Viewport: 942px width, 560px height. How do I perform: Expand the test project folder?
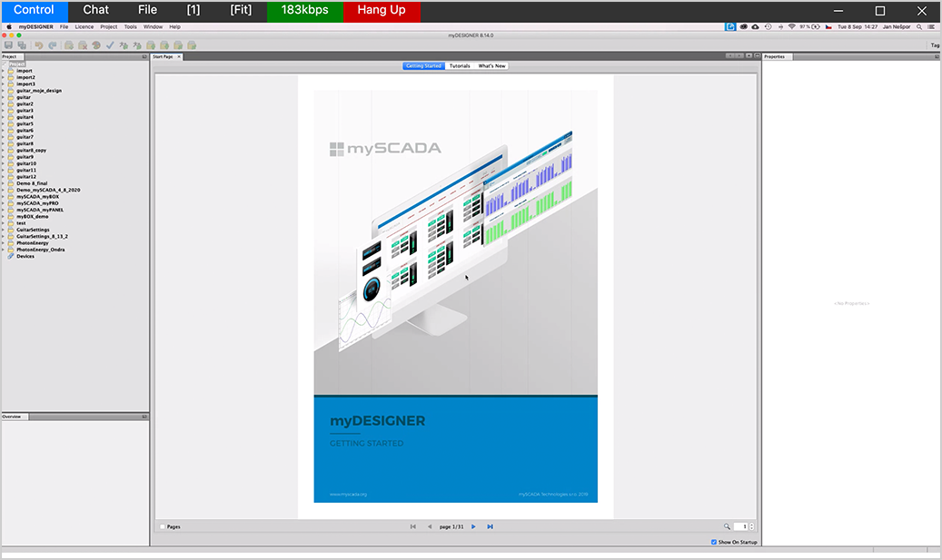point(3,223)
